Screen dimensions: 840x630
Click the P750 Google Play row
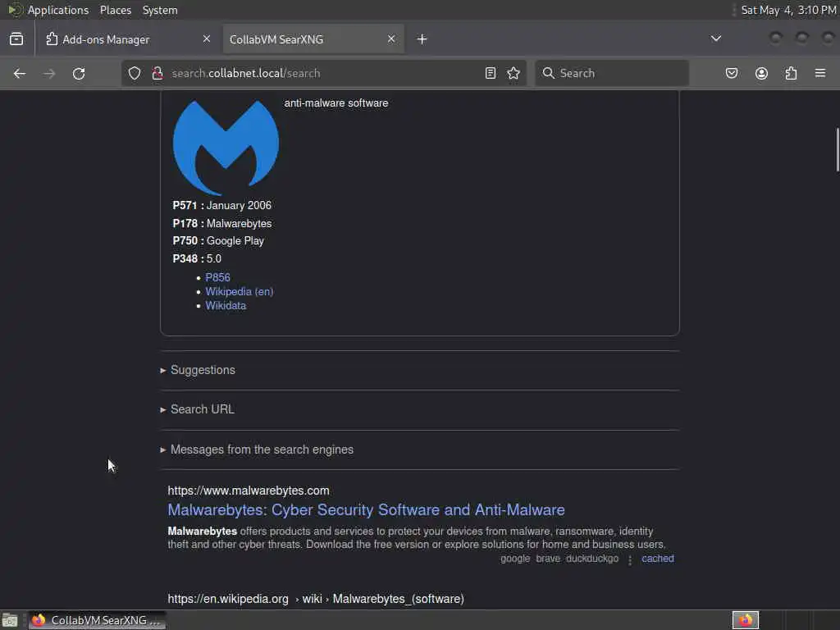pos(218,240)
